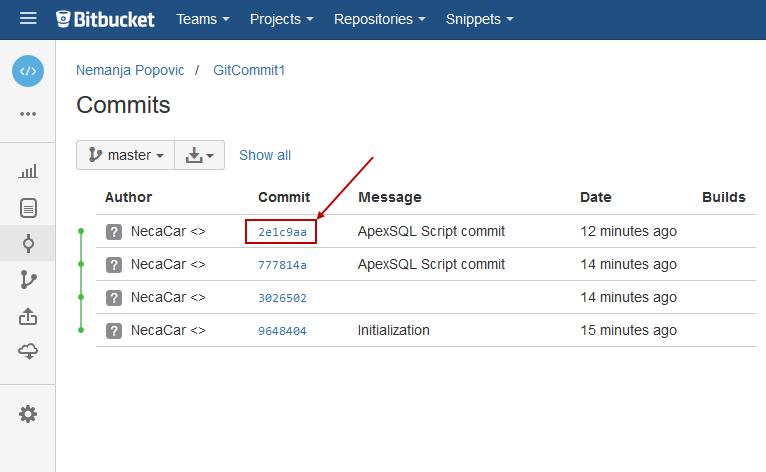The height and width of the screenshot is (472, 766).
Task: Open the hamburger menu icon
Action: (28, 19)
